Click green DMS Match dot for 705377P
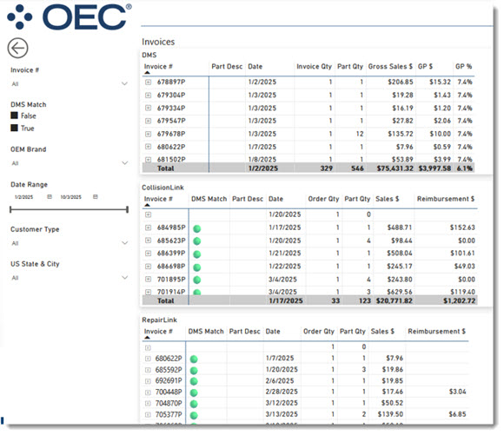This screenshot has height=435, width=504. point(194,415)
